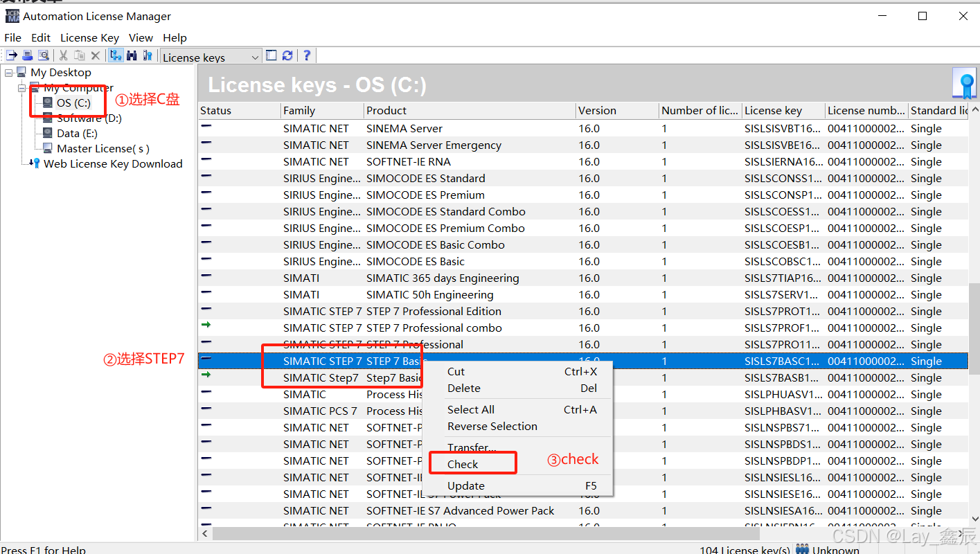Click the Delete X toolbar icon
Screen dimensions: 980x554
pyautogui.click(x=96, y=55)
